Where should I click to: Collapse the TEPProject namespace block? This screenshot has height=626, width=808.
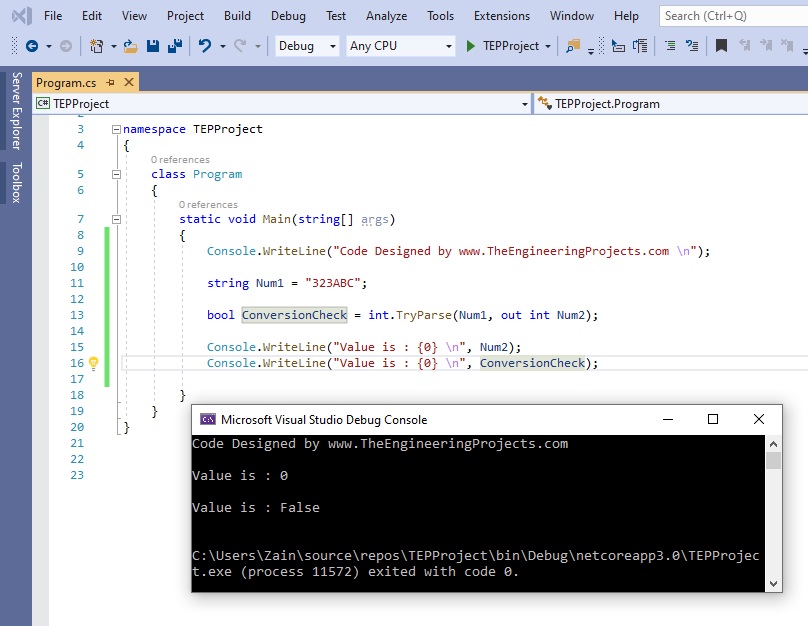point(117,129)
